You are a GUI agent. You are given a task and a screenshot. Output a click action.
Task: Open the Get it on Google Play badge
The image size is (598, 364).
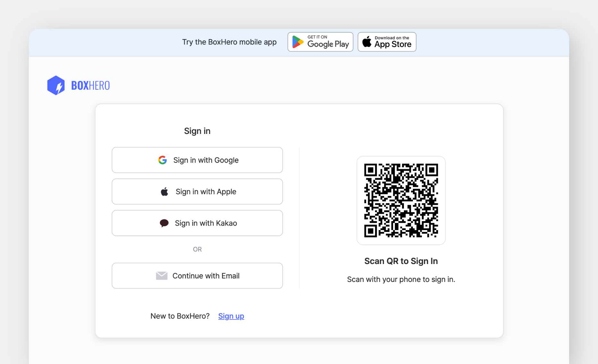(320, 42)
